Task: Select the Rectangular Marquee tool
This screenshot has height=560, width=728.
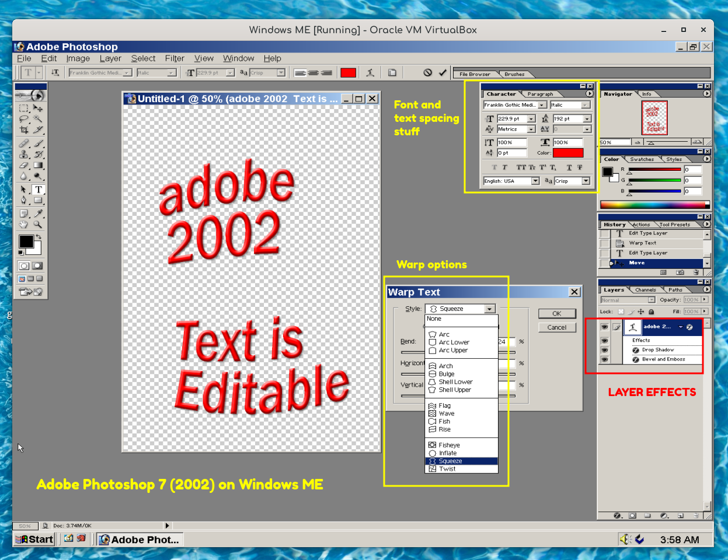Action: pyautogui.click(x=24, y=108)
